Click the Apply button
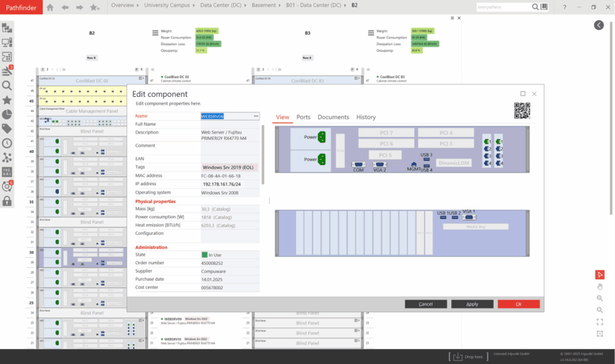Viewport: 615px width, 364px height. point(472,304)
